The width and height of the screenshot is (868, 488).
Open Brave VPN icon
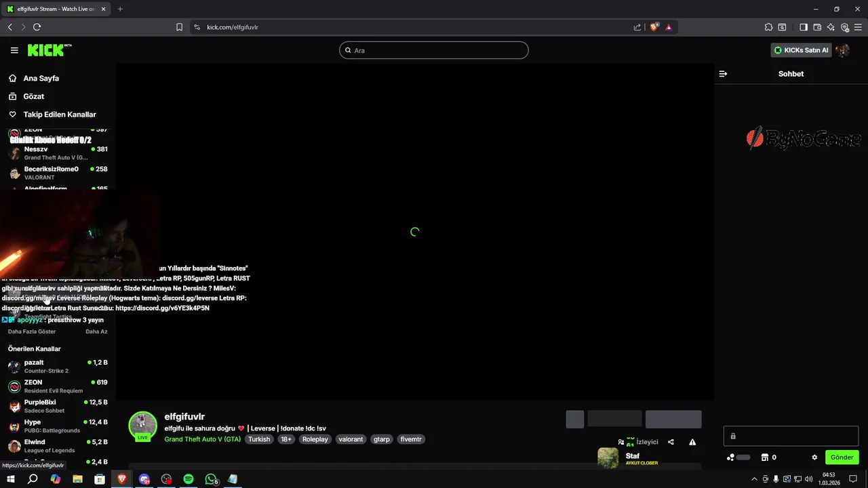point(845,27)
